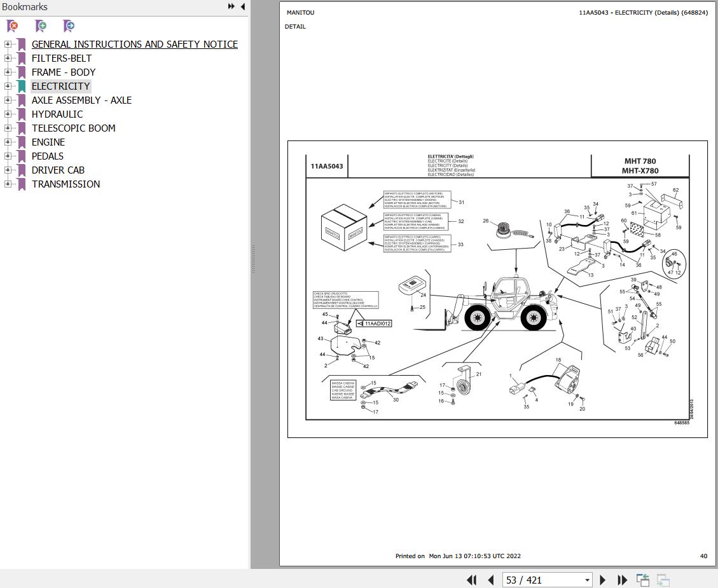Click the DETAIL heading on the page
The width and height of the screenshot is (718, 588).
(295, 27)
